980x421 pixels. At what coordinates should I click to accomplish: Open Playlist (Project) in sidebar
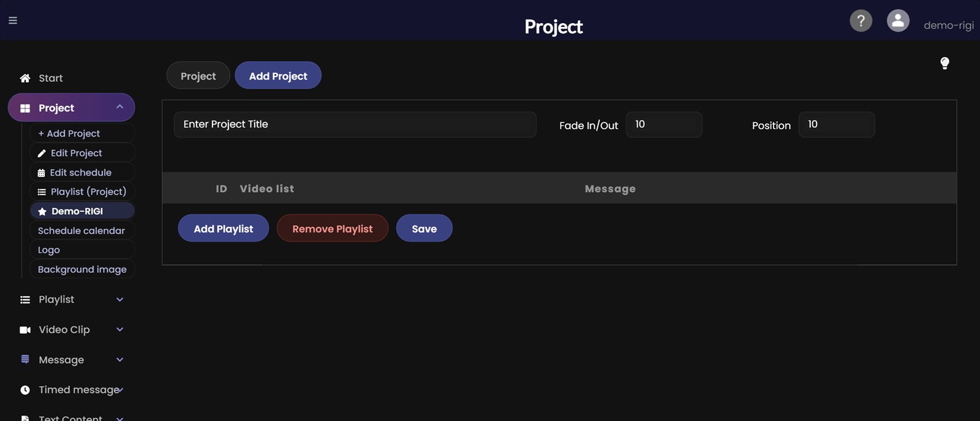coord(82,192)
